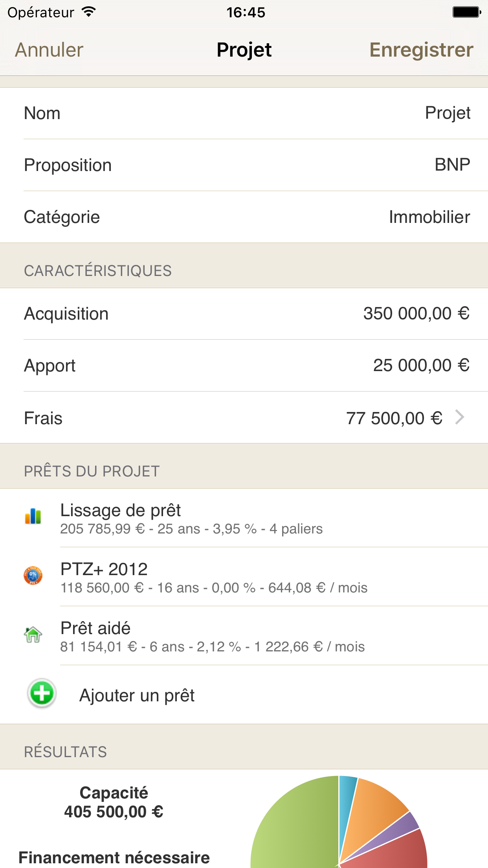Tap the Lissage de prêt bar chart icon
Viewport: 488px width, 868px height.
pos(33,517)
